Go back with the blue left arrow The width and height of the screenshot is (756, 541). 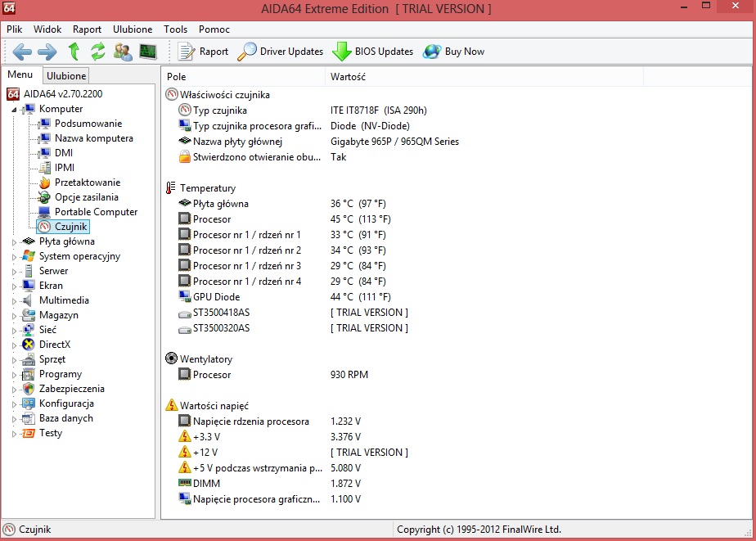click(x=22, y=52)
